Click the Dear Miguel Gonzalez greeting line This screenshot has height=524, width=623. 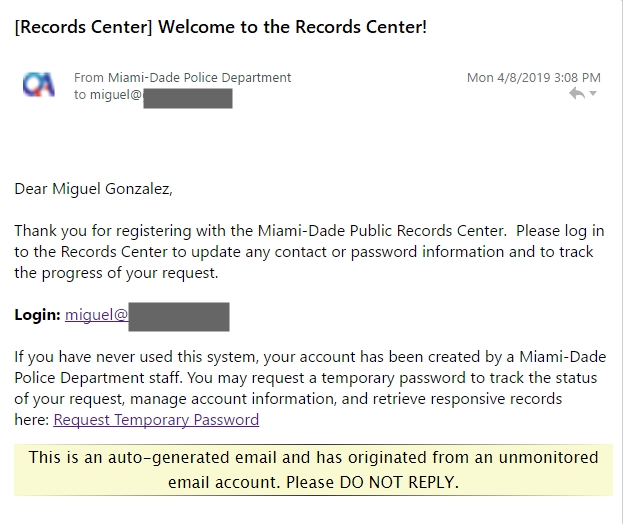93,189
